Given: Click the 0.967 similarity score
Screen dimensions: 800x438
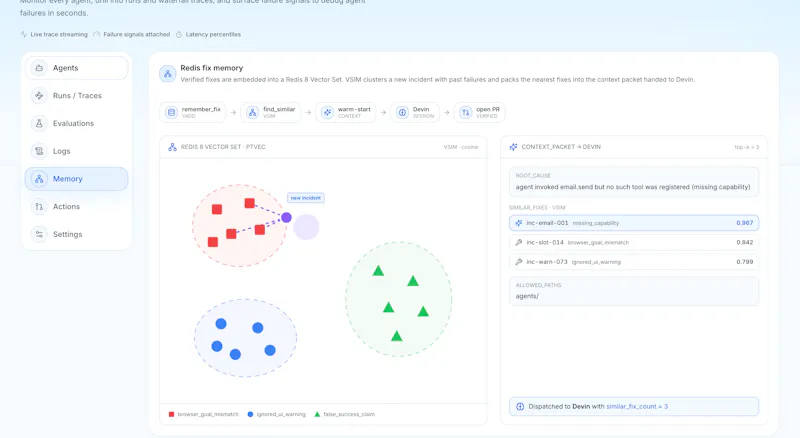Looking at the screenshot, I should click(744, 223).
